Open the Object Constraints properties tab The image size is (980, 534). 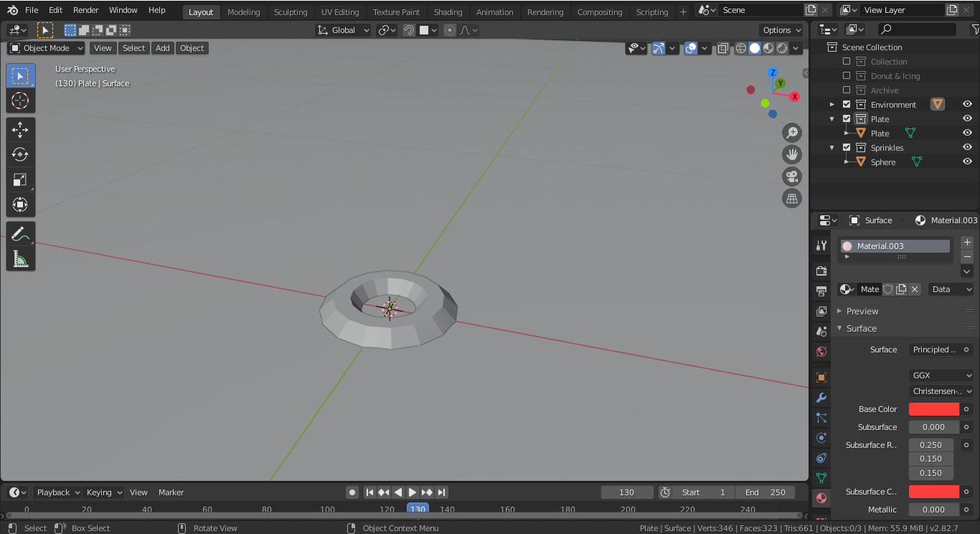pyautogui.click(x=821, y=458)
